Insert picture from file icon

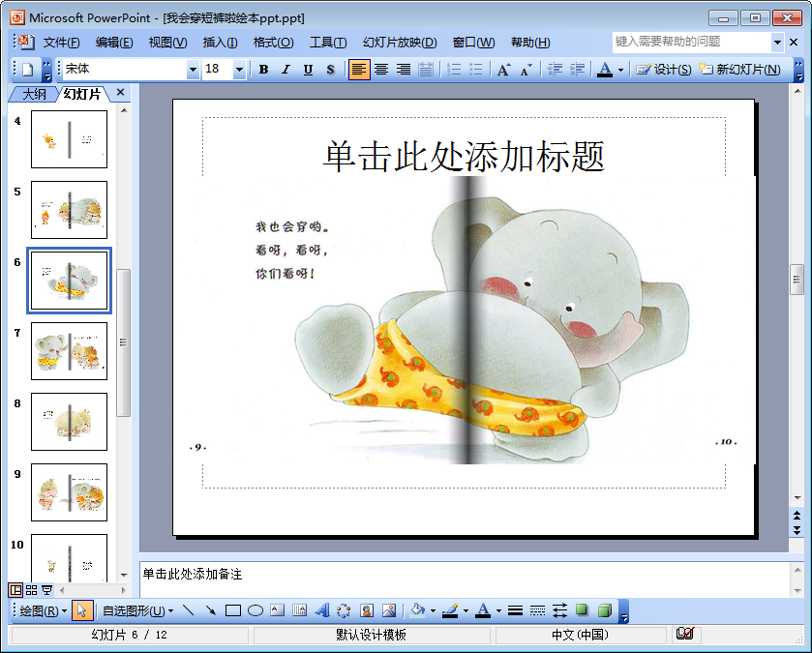[x=389, y=610]
